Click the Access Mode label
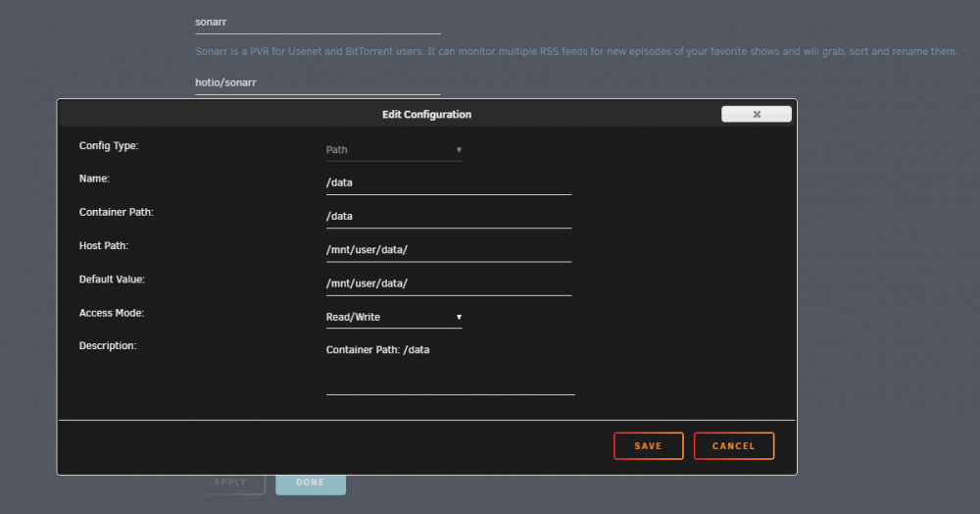 112,313
